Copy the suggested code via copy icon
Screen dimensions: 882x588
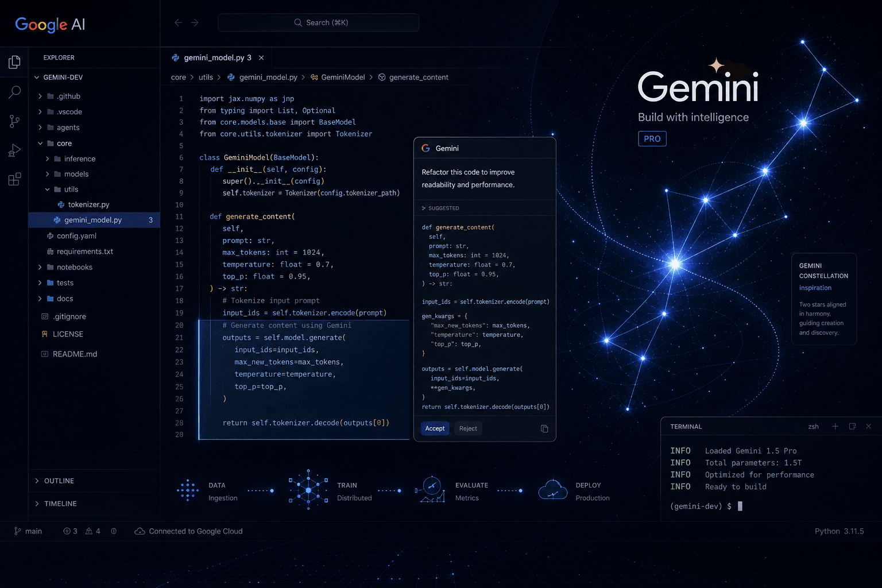pos(544,428)
